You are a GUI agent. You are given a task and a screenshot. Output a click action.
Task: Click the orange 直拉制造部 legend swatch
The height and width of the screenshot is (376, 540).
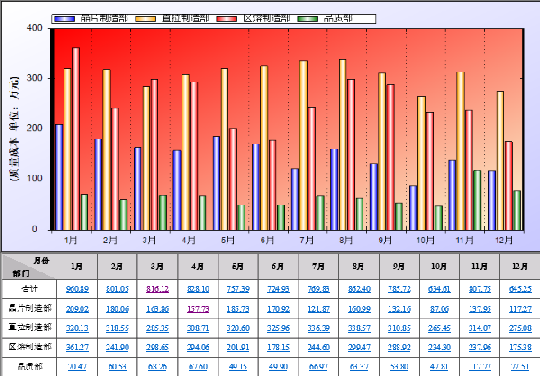tap(146, 19)
